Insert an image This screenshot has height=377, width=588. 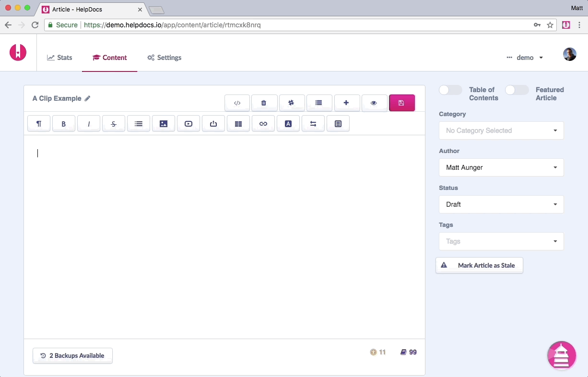[x=164, y=124]
